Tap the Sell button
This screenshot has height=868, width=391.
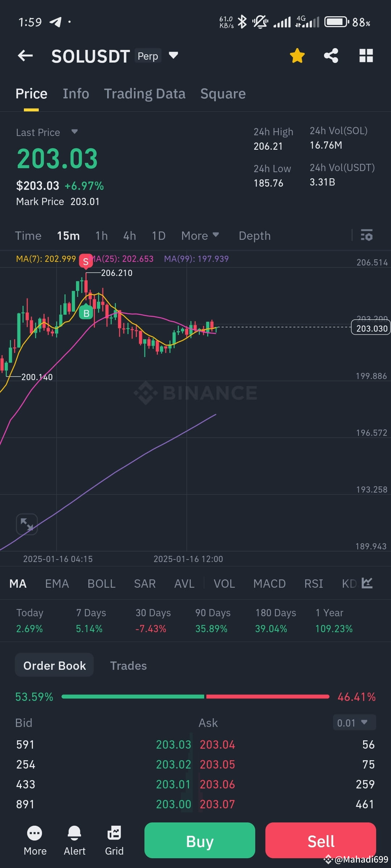[321, 841]
